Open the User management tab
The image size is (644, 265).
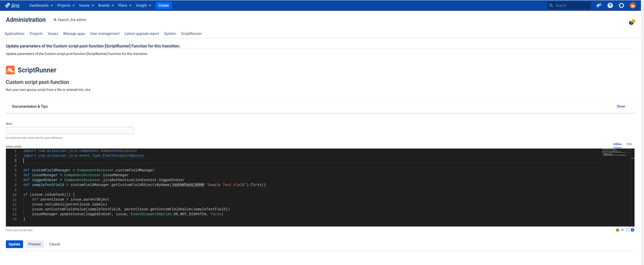(105, 34)
